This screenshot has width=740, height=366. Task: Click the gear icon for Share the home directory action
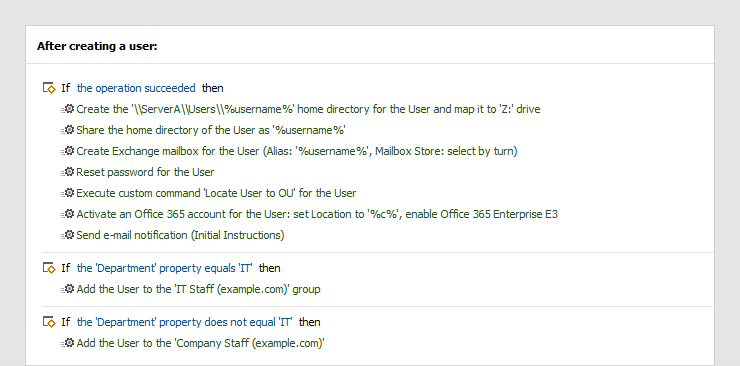(69, 130)
